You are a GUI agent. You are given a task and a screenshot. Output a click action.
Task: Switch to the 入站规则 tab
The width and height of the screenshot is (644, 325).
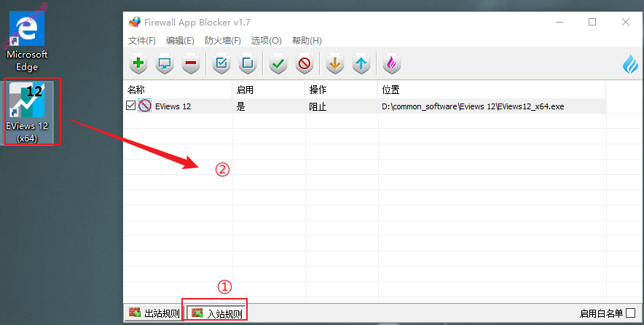pyautogui.click(x=217, y=313)
